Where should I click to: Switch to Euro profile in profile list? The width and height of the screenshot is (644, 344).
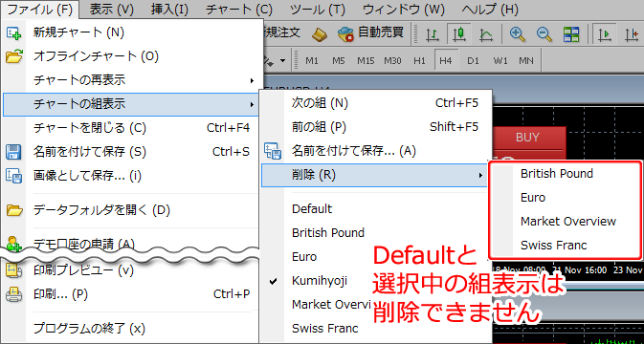(x=304, y=257)
